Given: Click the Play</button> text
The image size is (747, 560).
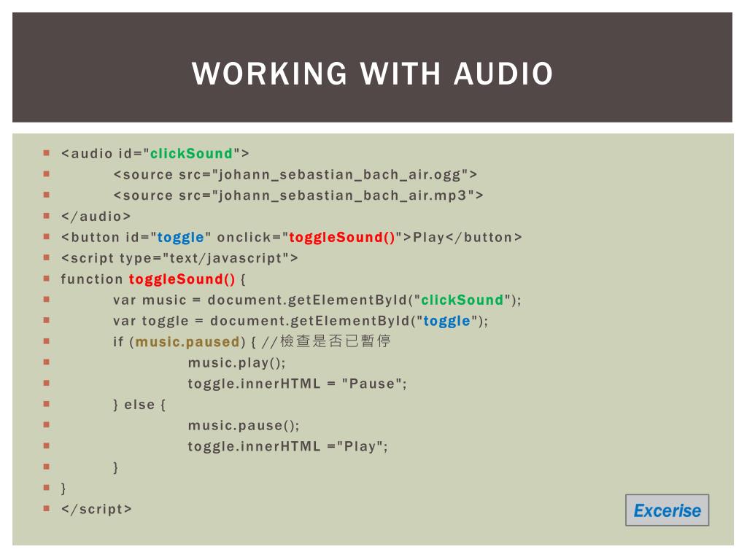Looking at the screenshot, I should tap(468, 237).
